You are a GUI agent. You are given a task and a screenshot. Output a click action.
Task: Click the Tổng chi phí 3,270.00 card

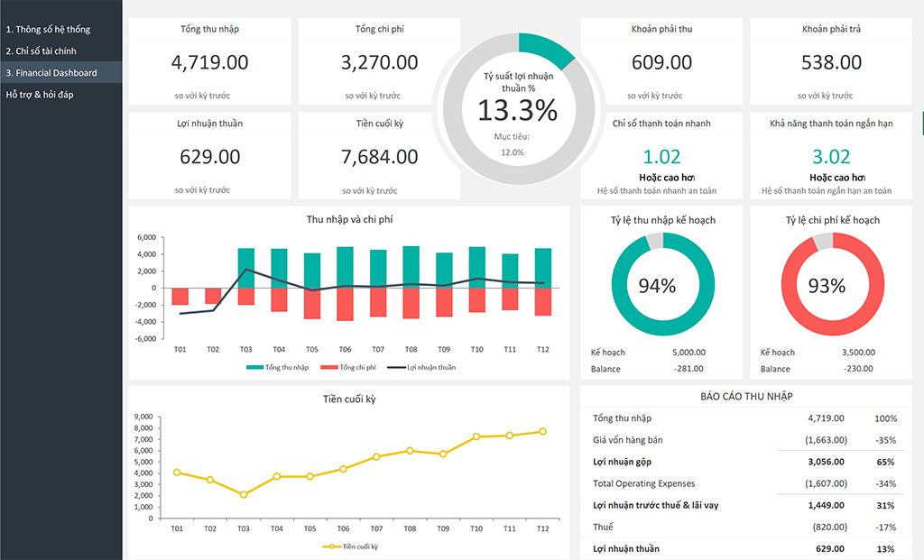(x=379, y=61)
